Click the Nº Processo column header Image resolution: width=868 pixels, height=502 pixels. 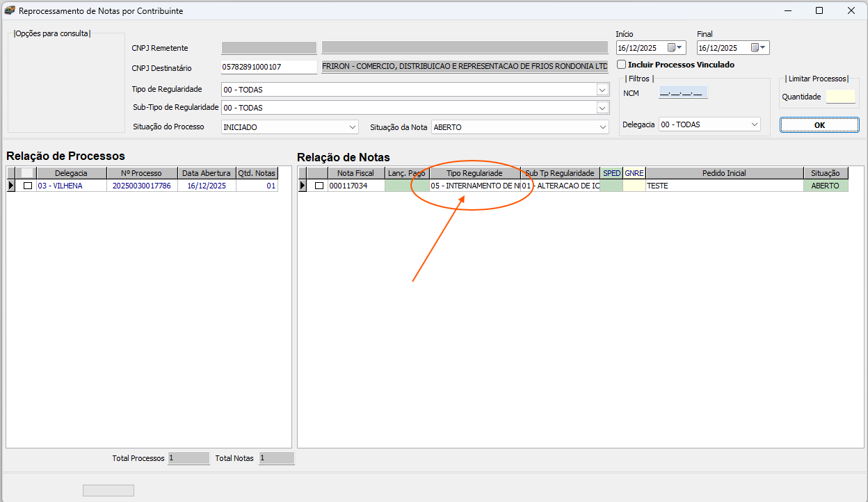tap(142, 173)
